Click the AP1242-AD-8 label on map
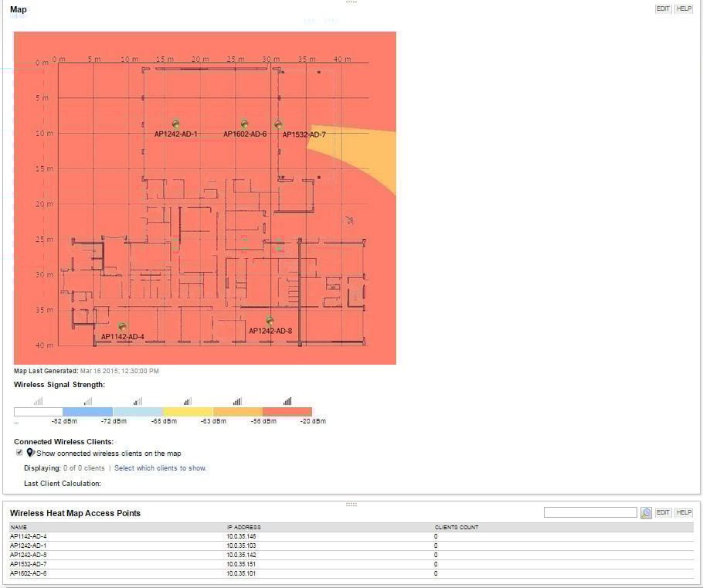 pos(270,331)
